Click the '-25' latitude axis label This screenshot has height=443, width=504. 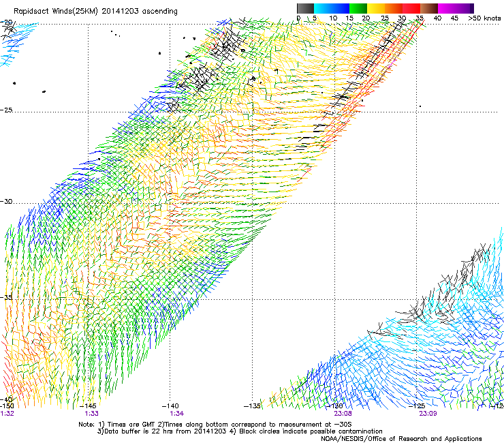pyautogui.click(x=6, y=110)
